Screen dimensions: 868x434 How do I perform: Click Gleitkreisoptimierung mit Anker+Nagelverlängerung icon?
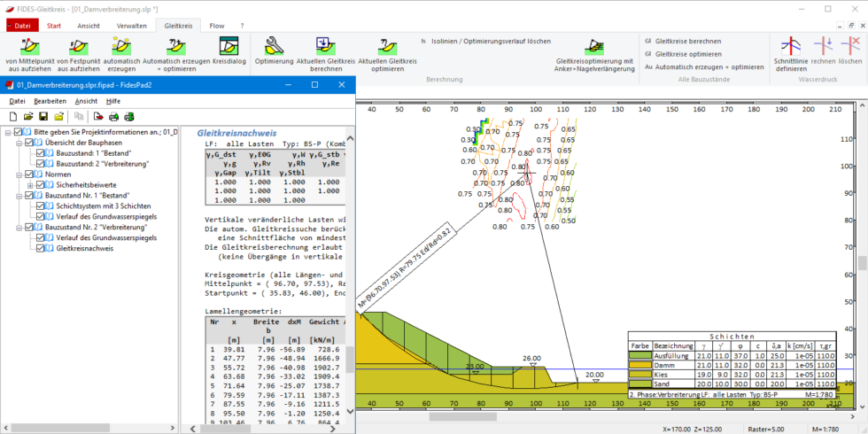click(x=593, y=46)
